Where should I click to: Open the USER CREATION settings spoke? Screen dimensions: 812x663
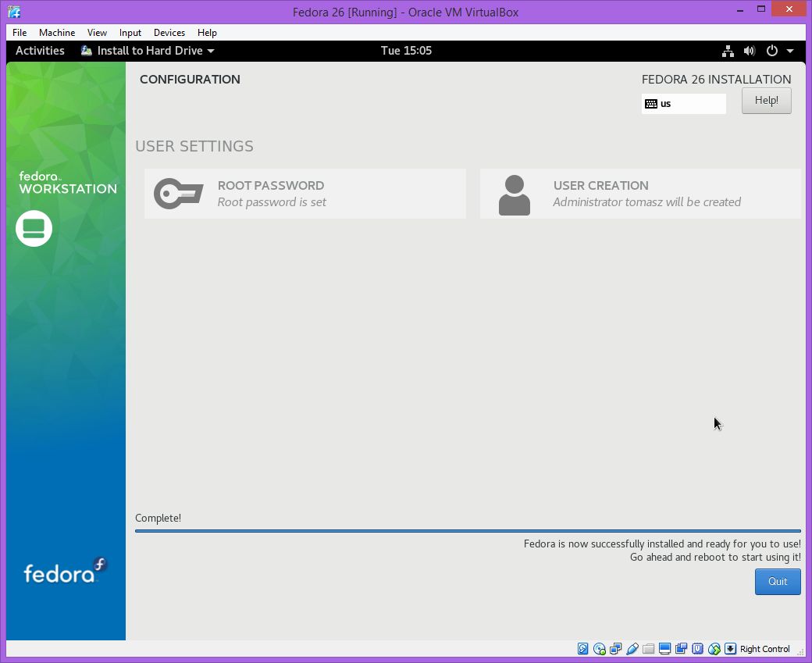point(640,194)
